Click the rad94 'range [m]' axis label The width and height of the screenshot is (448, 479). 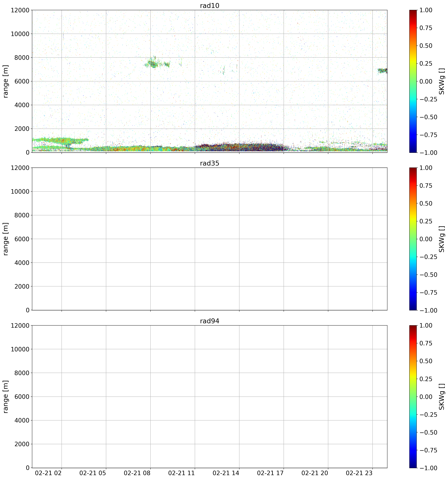(x=5, y=397)
